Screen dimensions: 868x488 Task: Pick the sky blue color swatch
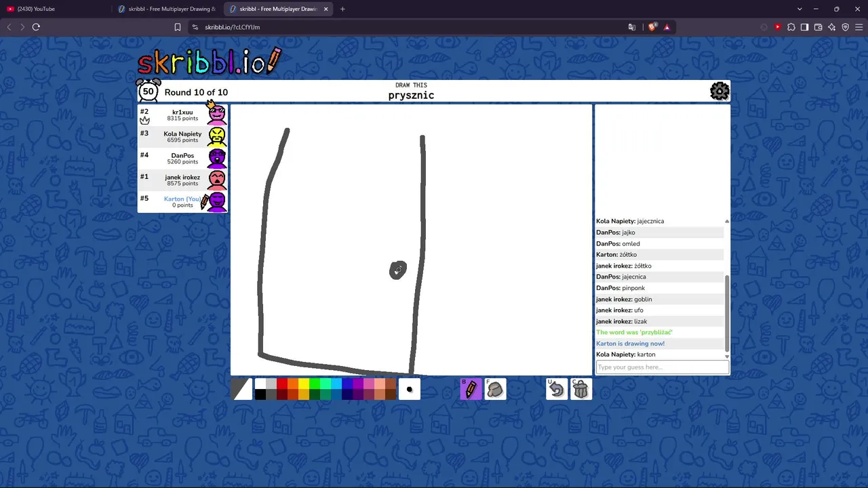tap(336, 384)
